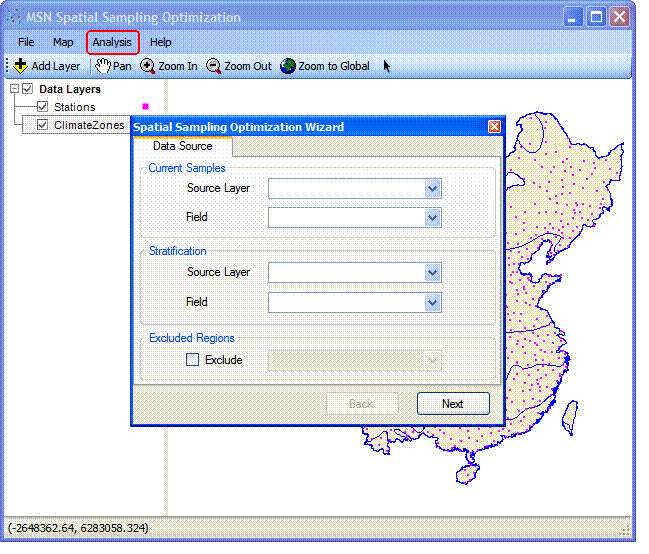Open the Help menu
Screen dimensions: 649x554
pos(161,42)
